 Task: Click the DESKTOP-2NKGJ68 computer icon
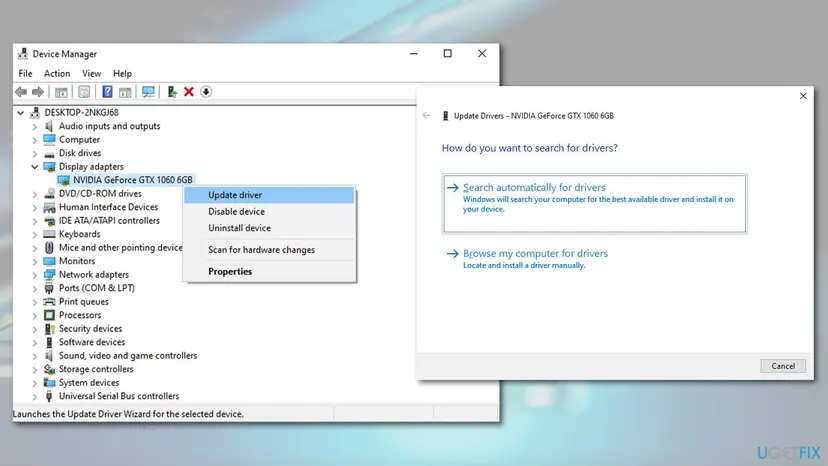point(35,113)
